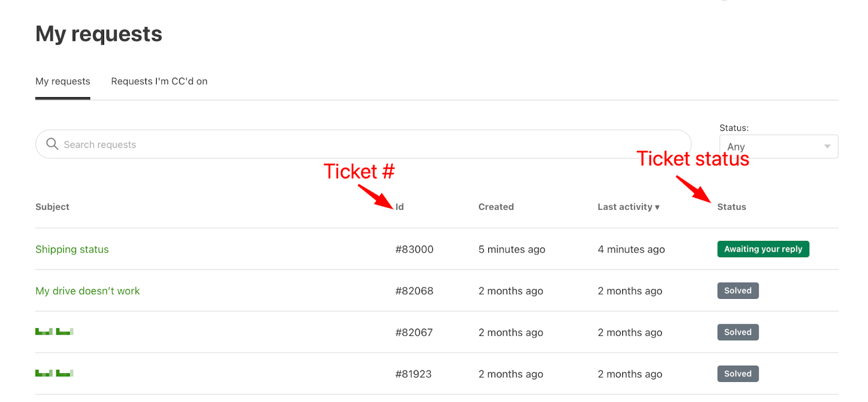Image resolution: width=868 pixels, height=402 pixels.
Task: Click the Last activity sort arrow
Action: click(657, 207)
